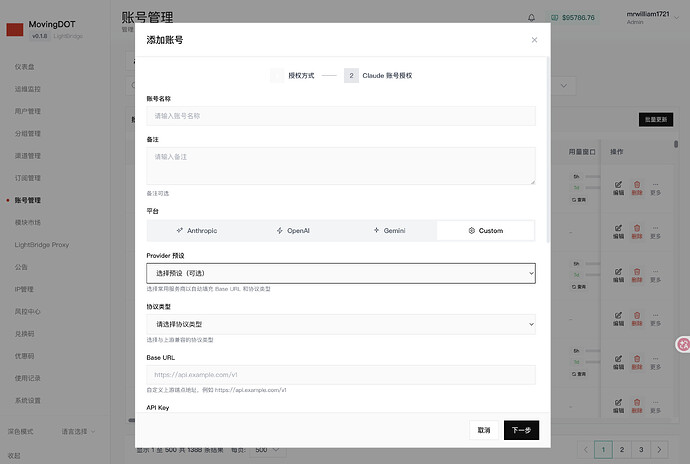This screenshot has width=690, height=464.
Task: Click the Base URL input field
Action: (341, 375)
